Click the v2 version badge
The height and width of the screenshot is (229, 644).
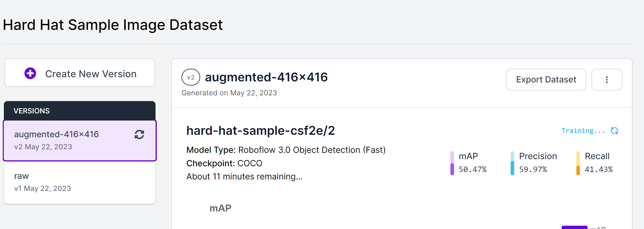[191, 77]
